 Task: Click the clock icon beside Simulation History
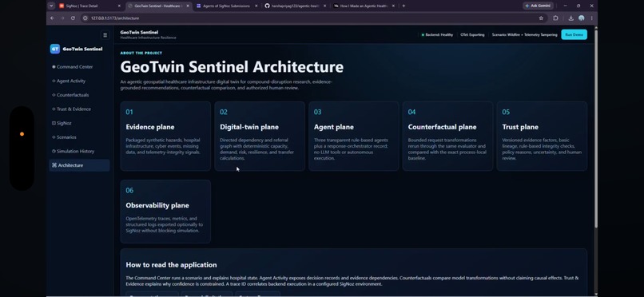point(54,151)
